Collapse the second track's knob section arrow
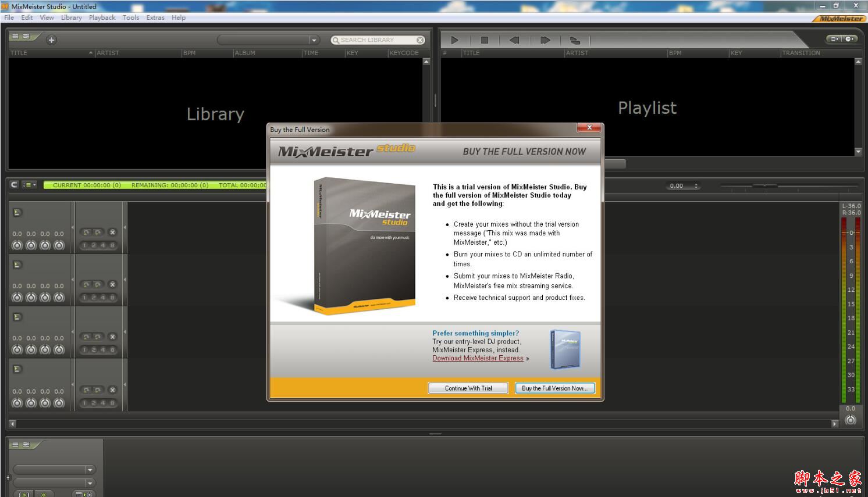The height and width of the screenshot is (497, 868). pyautogui.click(x=73, y=280)
